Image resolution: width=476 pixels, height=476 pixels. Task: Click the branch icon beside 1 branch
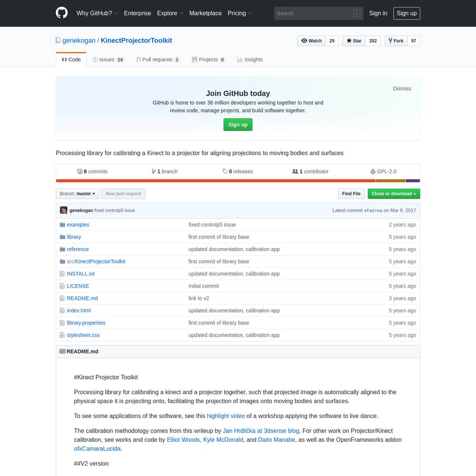point(154,171)
